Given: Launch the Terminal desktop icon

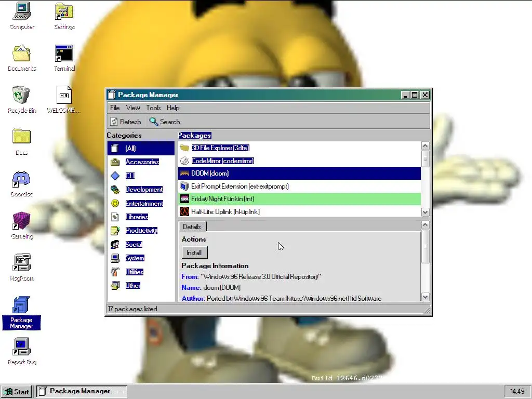Looking at the screenshot, I should pyautogui.click(x=64, y=58).
